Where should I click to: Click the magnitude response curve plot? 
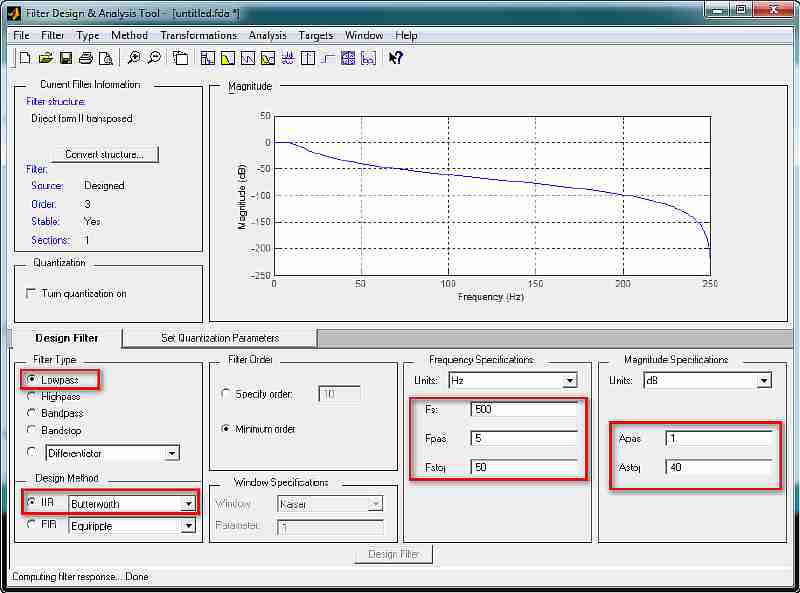[492, 195]
